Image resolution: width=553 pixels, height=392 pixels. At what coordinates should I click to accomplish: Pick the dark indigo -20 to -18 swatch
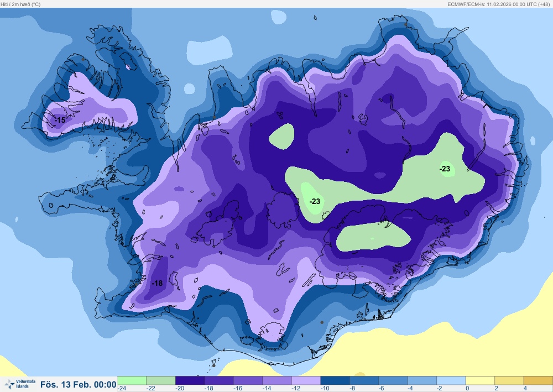coord(190,380)
